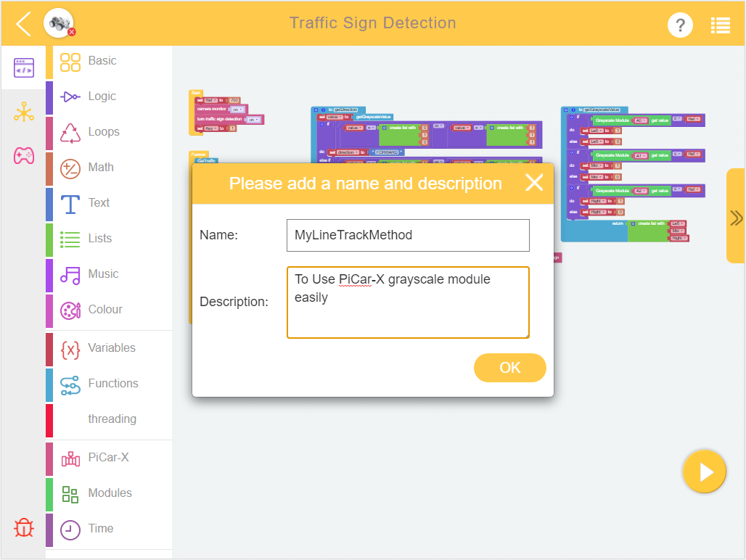Click OK to confirm the dialog

coord(509,368)
